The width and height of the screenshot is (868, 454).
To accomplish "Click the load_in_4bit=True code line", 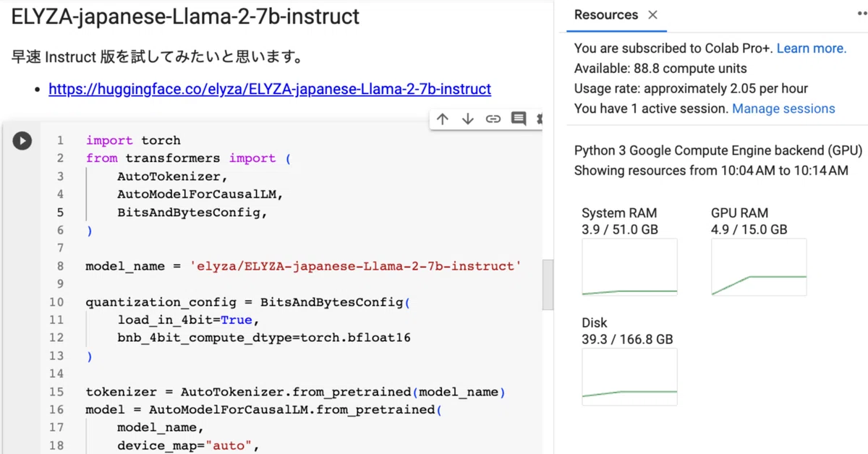I will click(188, 320).
